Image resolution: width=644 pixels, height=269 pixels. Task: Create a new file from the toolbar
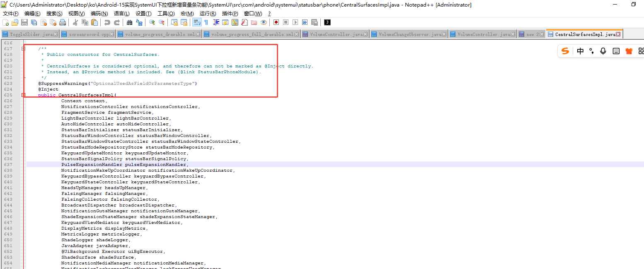pos(5,22)
